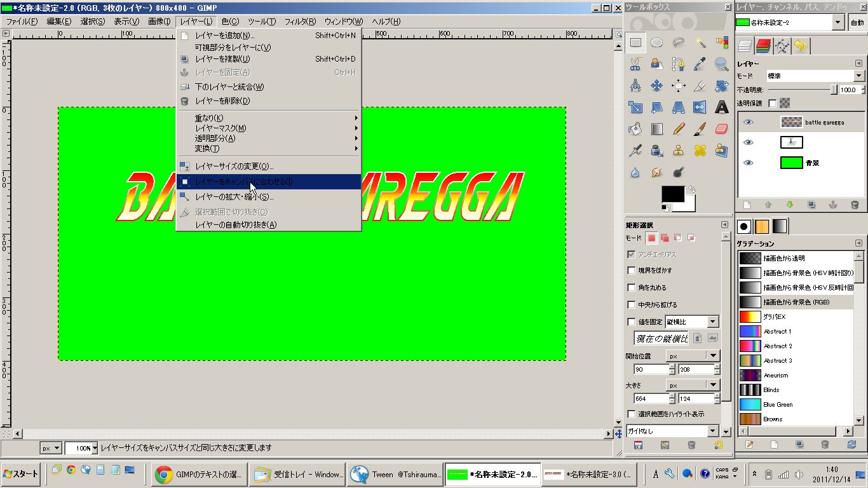Check the 値を固定 checkbox
This screenshot has width=868, height=488.
(x=632, y=322)
